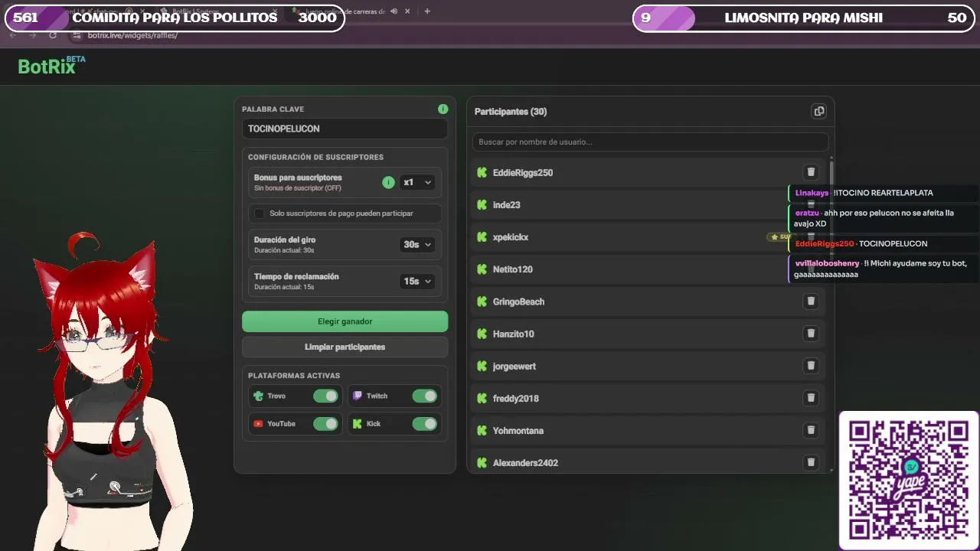Image resolution: width=980 pixels, height=551 pixels.
Task: Click the Alexanders2402 participant name
Action: coord(525,463)
